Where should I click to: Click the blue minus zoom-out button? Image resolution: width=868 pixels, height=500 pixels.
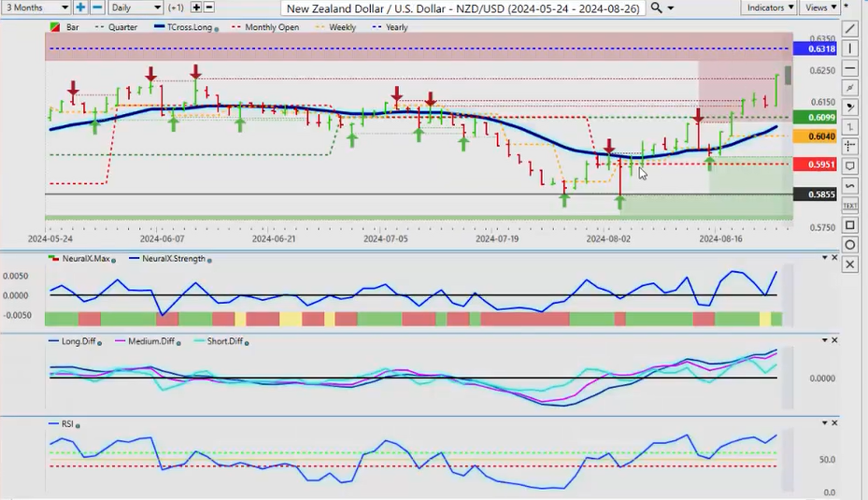click(x=96, y=7)
